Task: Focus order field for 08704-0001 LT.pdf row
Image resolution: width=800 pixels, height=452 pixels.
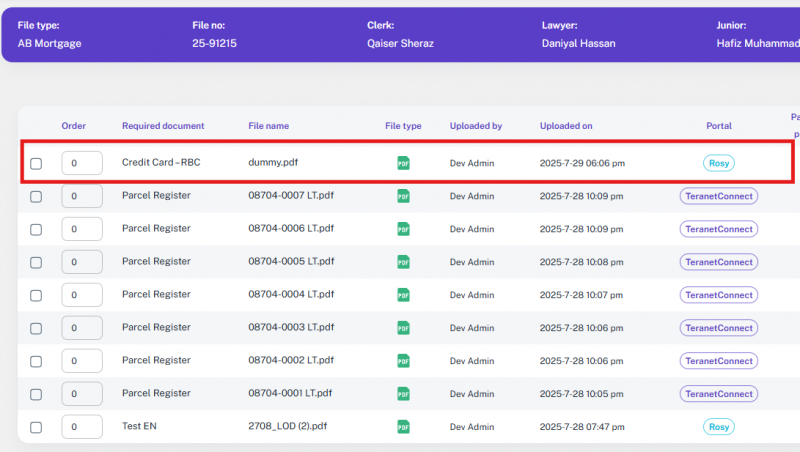Action: point(82,394)
